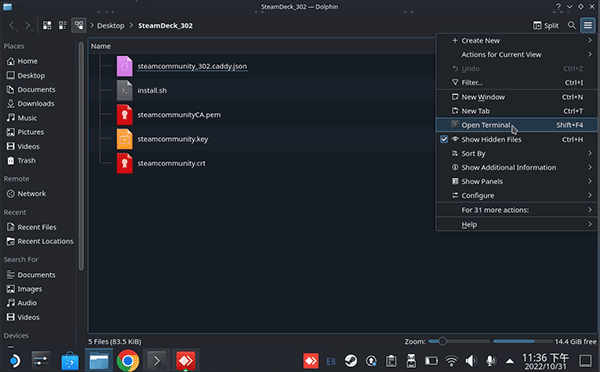The width and height of the screenshot is (600, 372).
Task: Switch to Compact view mode
Action: [x=63, y=26]
